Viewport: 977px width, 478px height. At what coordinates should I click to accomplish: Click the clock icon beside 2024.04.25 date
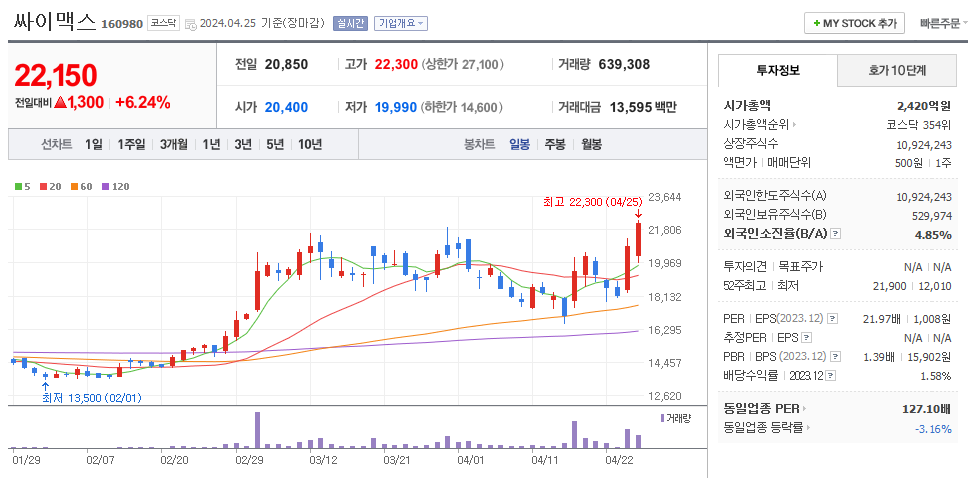click(191, 24)
